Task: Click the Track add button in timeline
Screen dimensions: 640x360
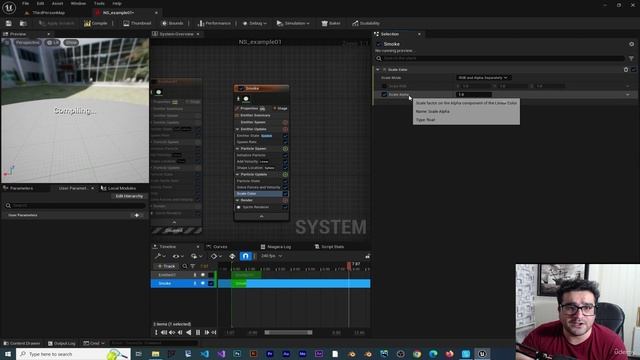Action: [x=166, y=266]
